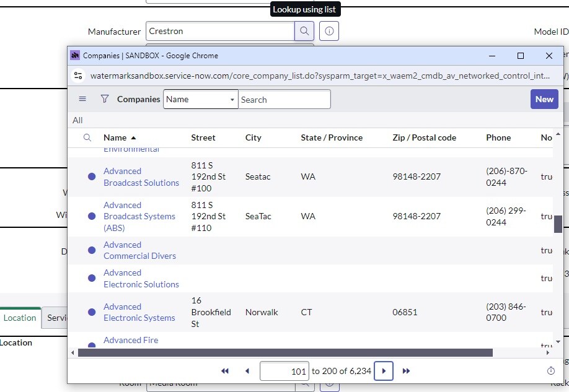Open Advanced Electronic Systems link
Screen dimensions: 569x392
tap(139, 312)
